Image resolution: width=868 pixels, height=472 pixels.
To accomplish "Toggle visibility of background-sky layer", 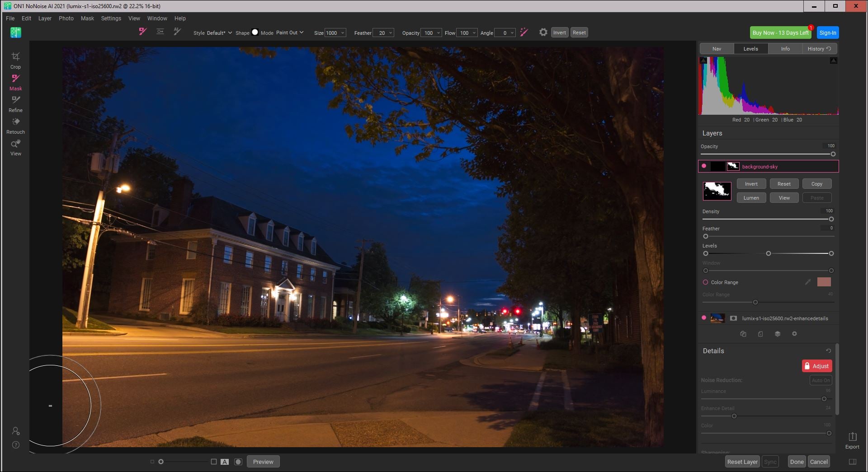I will (x=704, y=166).
